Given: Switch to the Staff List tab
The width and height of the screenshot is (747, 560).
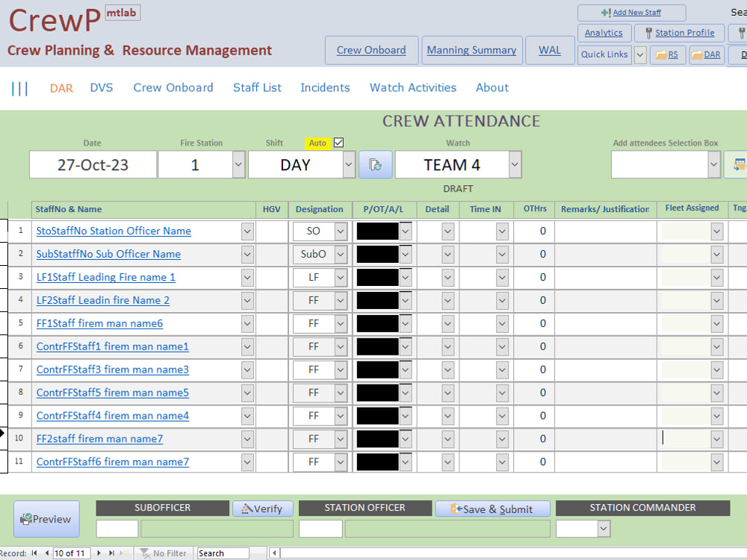Looking at the screenshot, I should coord(257,87).
